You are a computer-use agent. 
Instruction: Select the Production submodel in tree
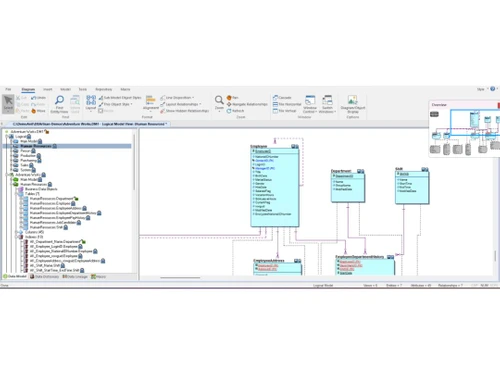(x=28, y=156)
